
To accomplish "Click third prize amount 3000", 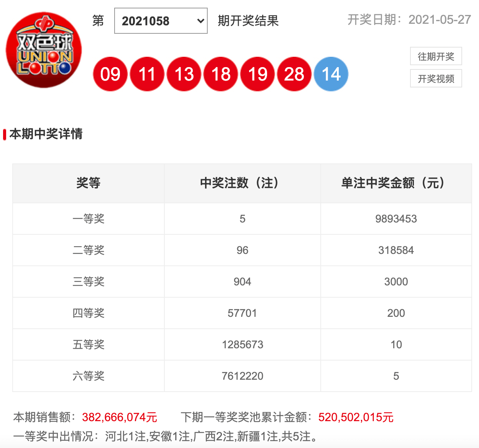I will [396, 282].
